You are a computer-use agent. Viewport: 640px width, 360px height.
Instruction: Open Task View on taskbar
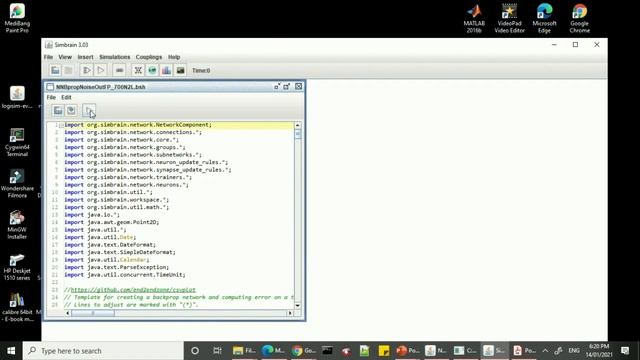point(217,351)
